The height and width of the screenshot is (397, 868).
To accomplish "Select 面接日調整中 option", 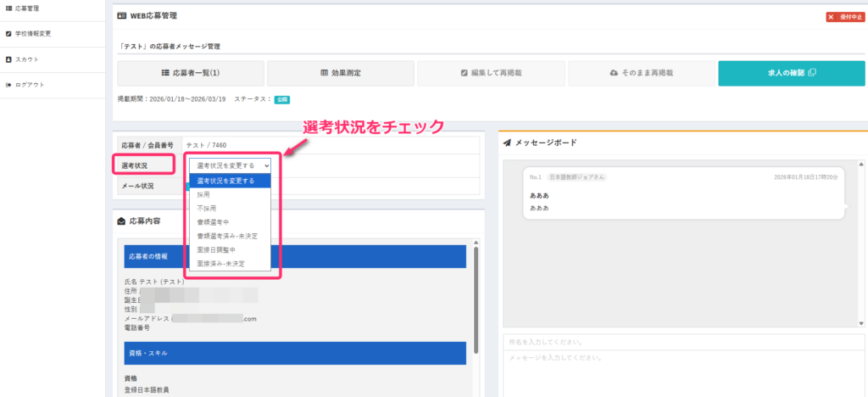I will point(215,249).
